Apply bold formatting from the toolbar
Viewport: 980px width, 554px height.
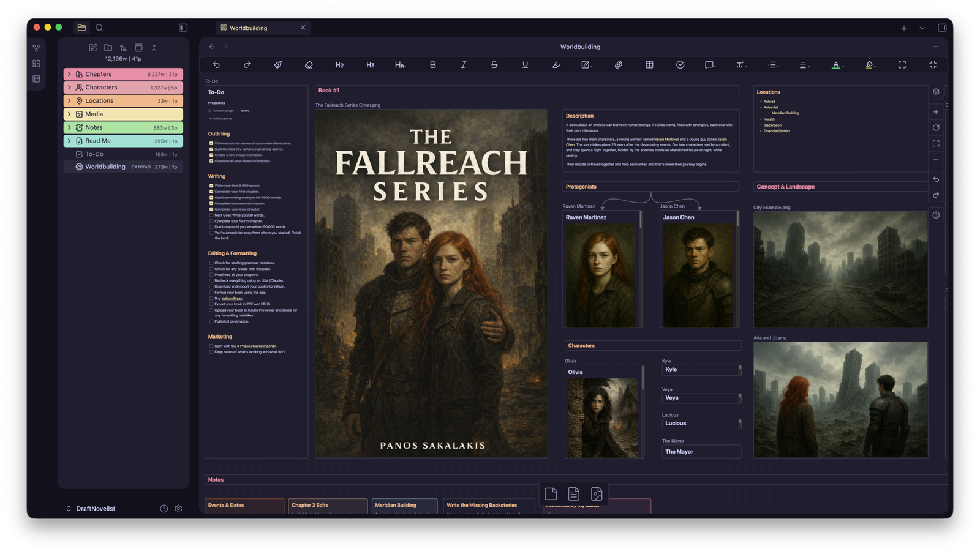(432, 65)
